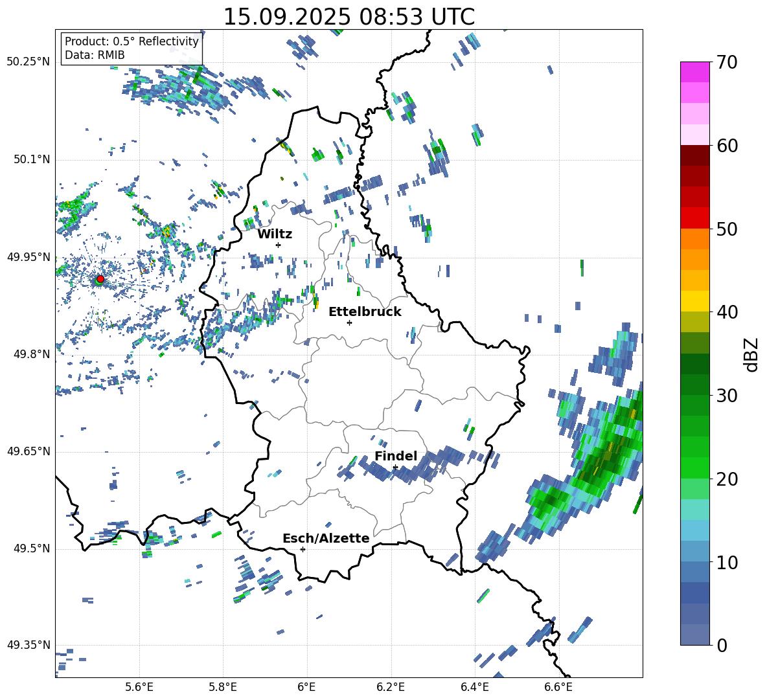Click the Esch/Alzette station cross marker
The image size is (767, 700).
point(303,549)
